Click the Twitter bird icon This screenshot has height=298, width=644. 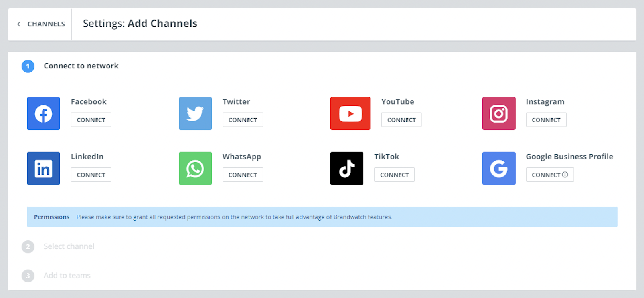click(x=195, y=113)
